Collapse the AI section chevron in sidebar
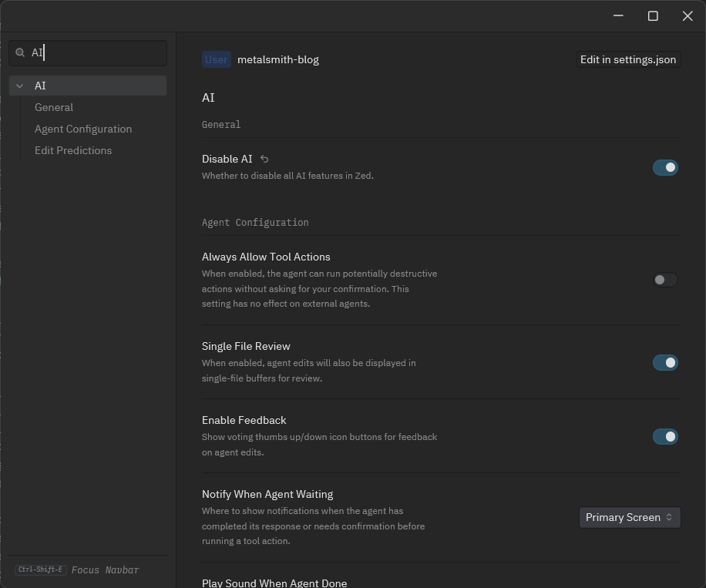The image size is (706, 588). click(20, 86)
